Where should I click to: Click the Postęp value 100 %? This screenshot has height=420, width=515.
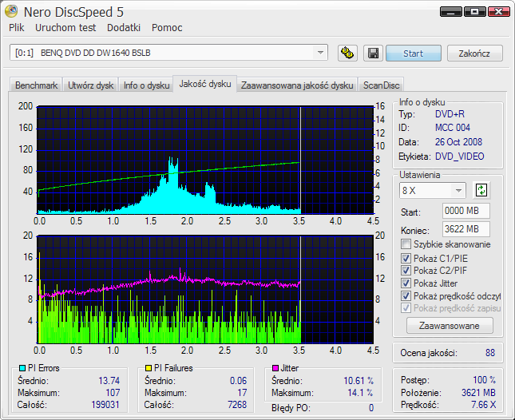tap(484, 380)
